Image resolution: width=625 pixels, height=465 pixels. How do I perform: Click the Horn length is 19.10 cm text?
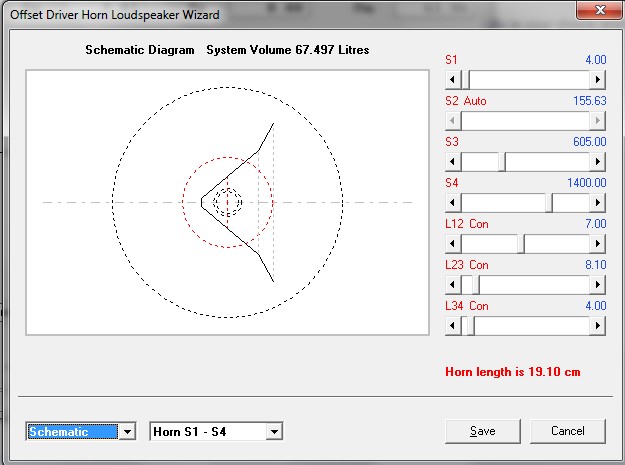(513, 372)
